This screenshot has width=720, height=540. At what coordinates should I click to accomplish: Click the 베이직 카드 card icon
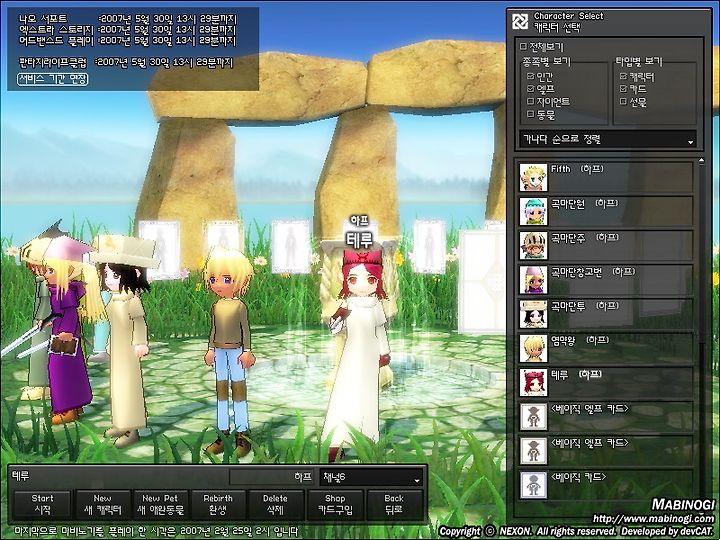pos(533,485)
